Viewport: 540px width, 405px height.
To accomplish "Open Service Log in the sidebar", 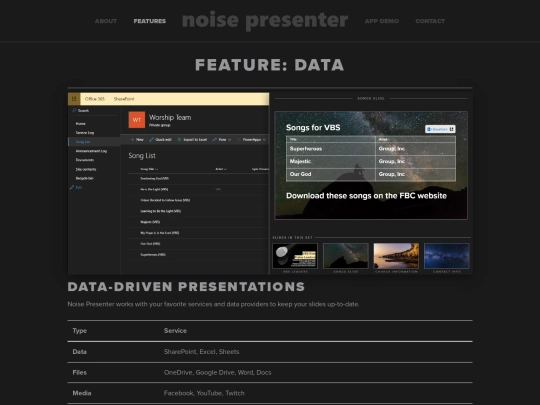I will pos(85,133).
